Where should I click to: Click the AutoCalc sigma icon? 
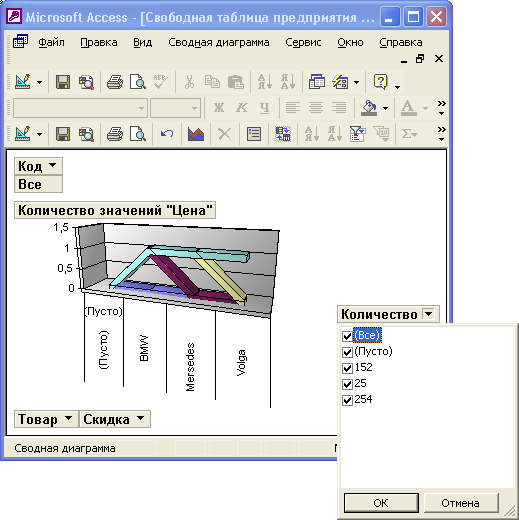point(409,134)
